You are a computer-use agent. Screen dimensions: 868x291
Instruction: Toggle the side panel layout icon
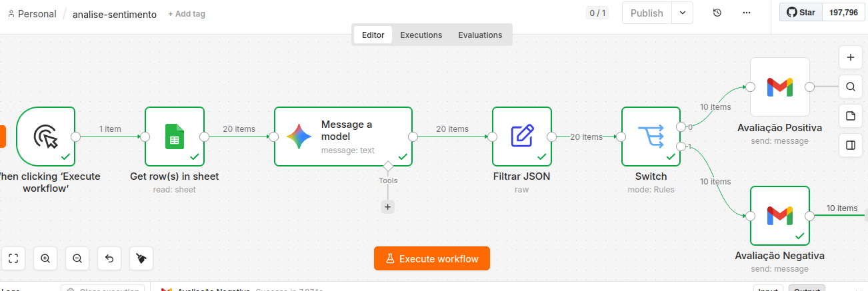[851, 146]
